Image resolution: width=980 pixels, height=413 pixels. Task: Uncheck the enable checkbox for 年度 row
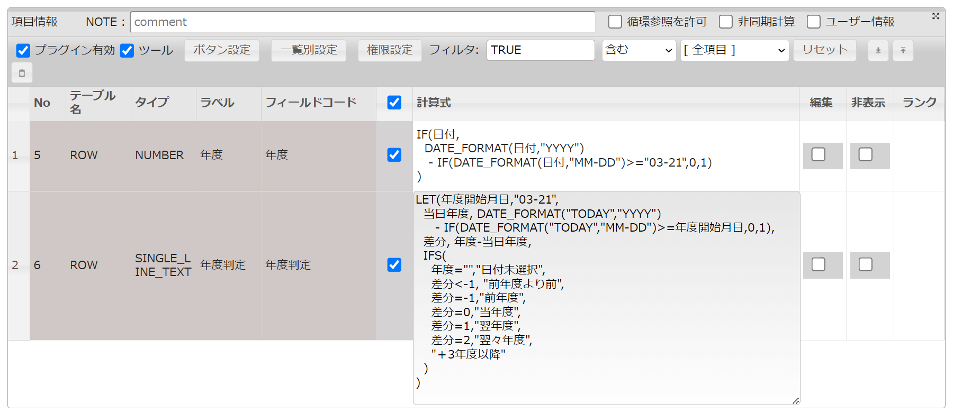394,155
